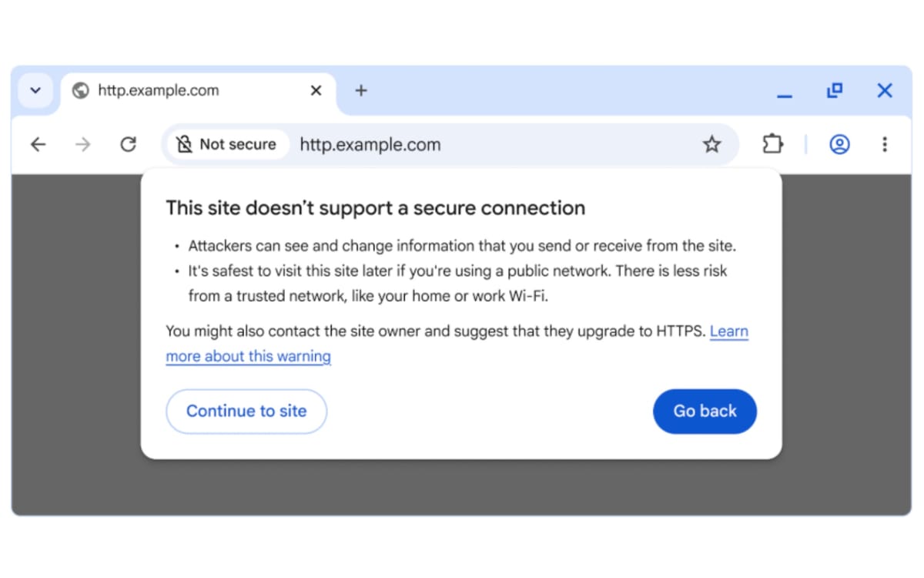Click the globe favicon on the tab
The height and width of the screenshot is (578, 924).
click(x=79, y=90)
